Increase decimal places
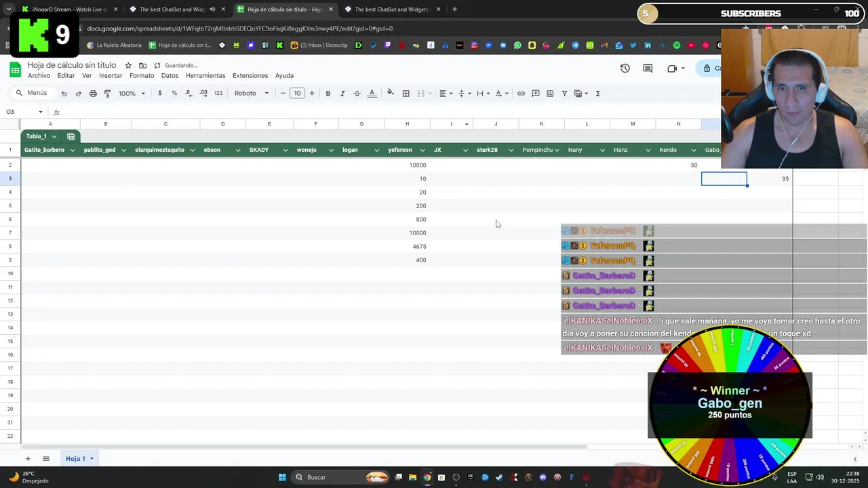868x488 pixels. 203,94
